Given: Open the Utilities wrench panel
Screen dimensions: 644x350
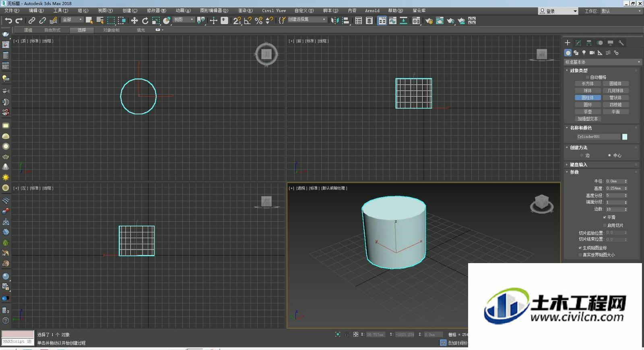Looking at the screenshot, I should 621,43.
